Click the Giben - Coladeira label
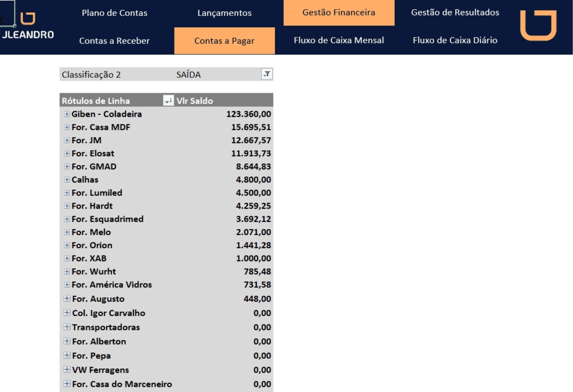Image resolution: width=573 pixels, height=392 pixels. tap(107, 114)
